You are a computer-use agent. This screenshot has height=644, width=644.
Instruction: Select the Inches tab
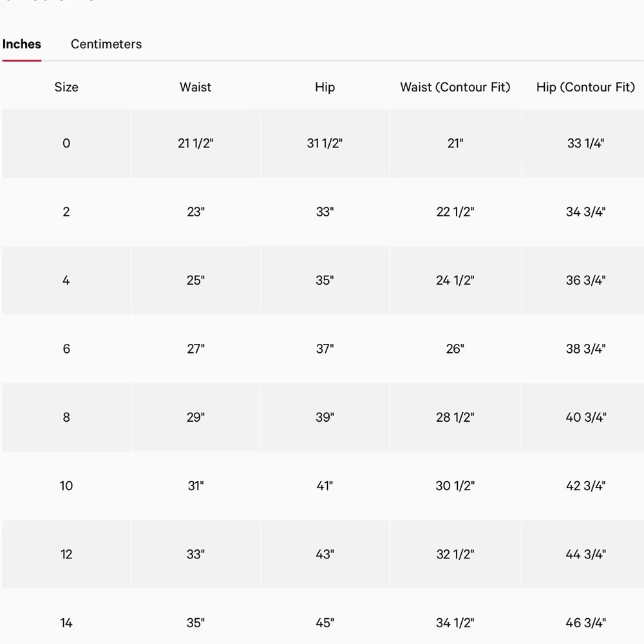(22, 44)
